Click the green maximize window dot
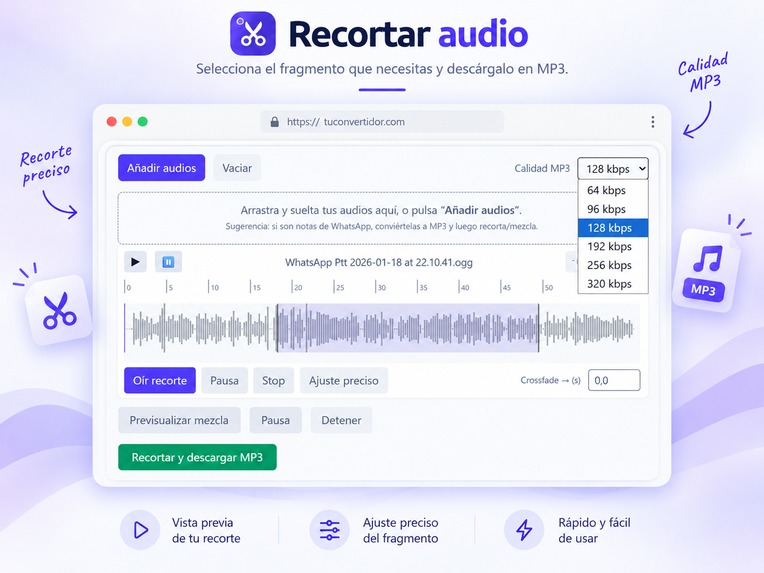This screenshot has width=764, height=573. click(143, 122)
